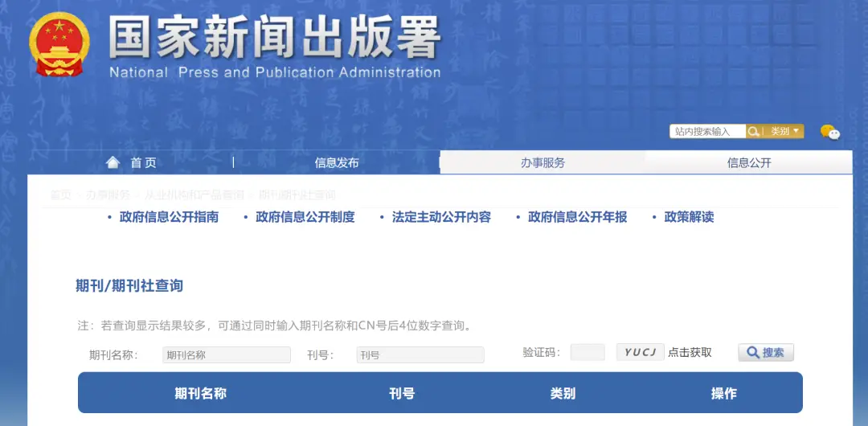Open 法定主动公开内容 link
Image resolution: width=868 pixels, height=426 pixels.
(x=441, y=217)
